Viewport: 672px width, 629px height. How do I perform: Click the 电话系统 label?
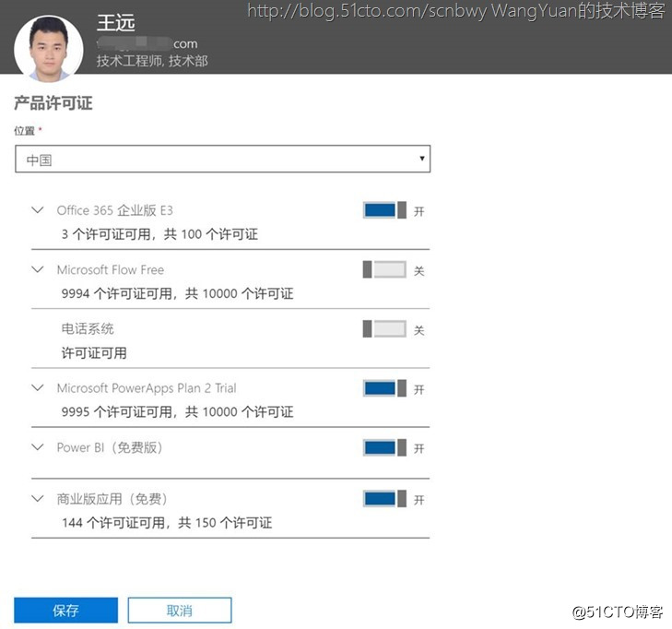coord(88,329)
